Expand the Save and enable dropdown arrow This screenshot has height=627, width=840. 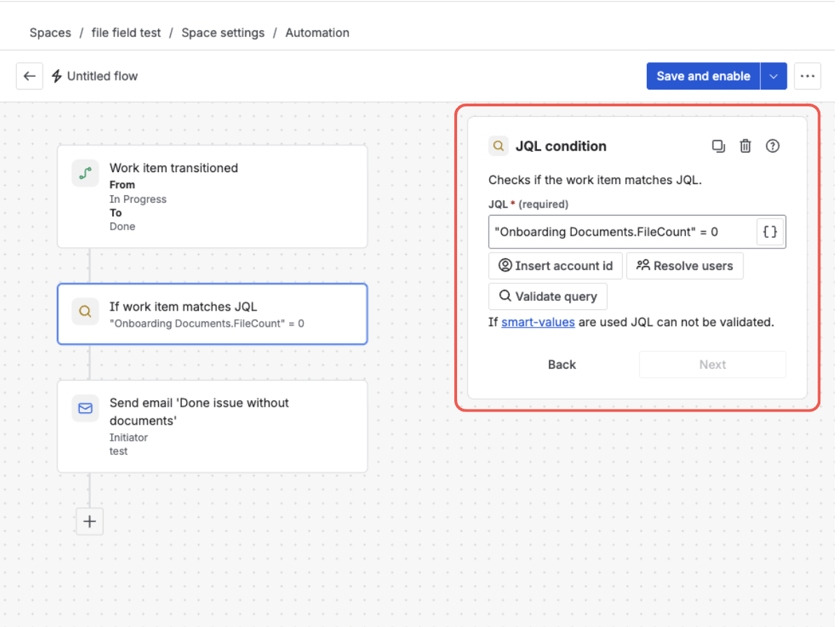pos(773,76)
